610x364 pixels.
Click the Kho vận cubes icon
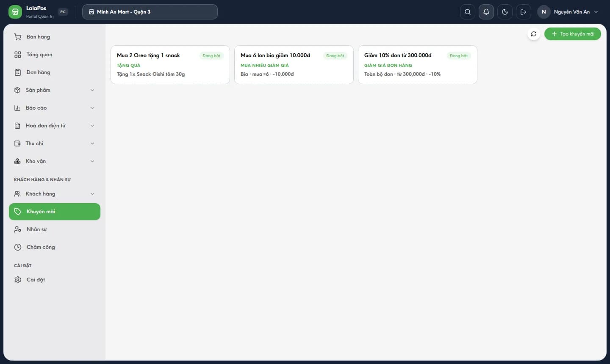click(x=17, y=161)
